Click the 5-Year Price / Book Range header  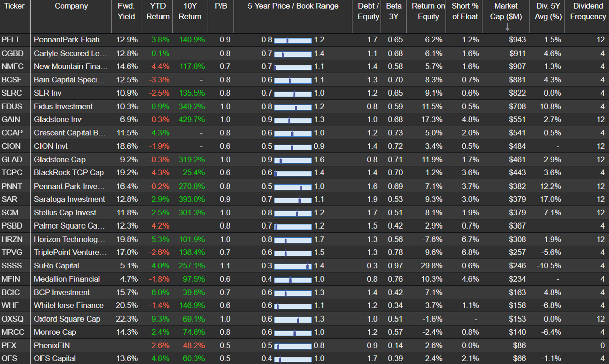pyautogui.click(x=293, y=6)
